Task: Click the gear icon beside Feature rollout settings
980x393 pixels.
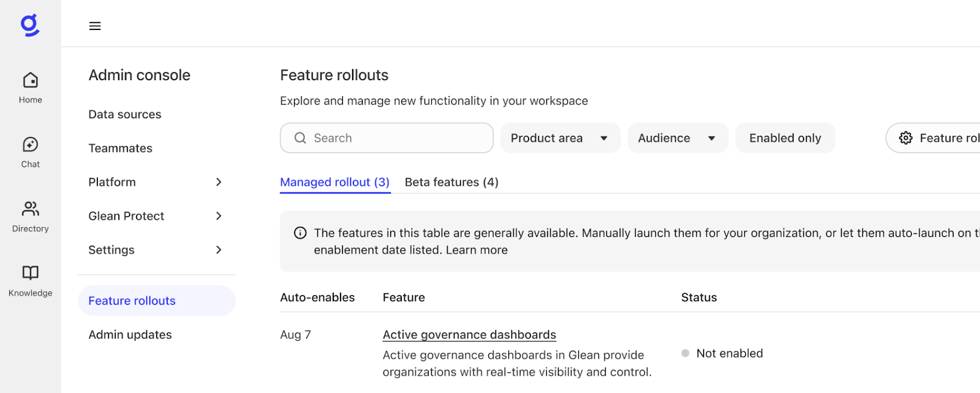Action: (x=906, y=138)
